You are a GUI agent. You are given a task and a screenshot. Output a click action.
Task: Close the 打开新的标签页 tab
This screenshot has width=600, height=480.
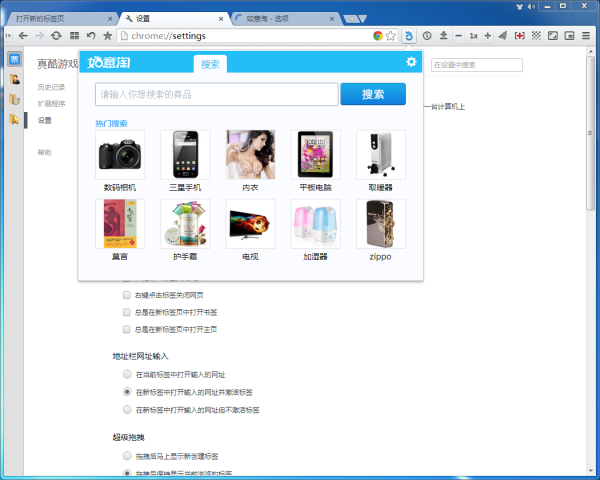click(110, 18)
